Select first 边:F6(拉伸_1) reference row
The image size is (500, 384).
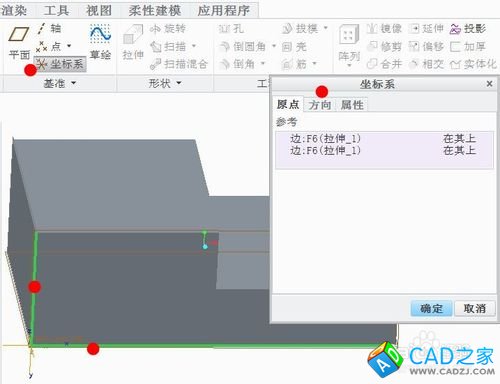click(384, 138)
